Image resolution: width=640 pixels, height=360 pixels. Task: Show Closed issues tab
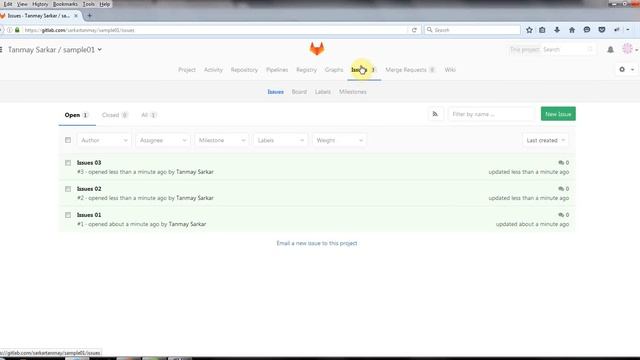tap(115, 115)
